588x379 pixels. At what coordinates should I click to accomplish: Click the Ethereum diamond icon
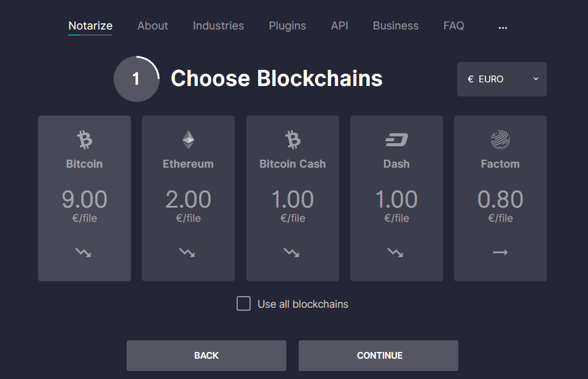(x=188, y=140)
